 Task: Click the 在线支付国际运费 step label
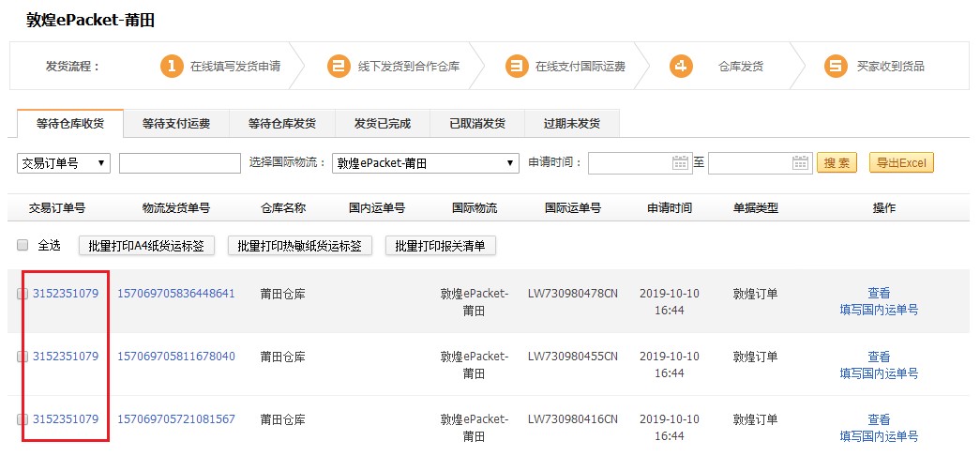580,67
